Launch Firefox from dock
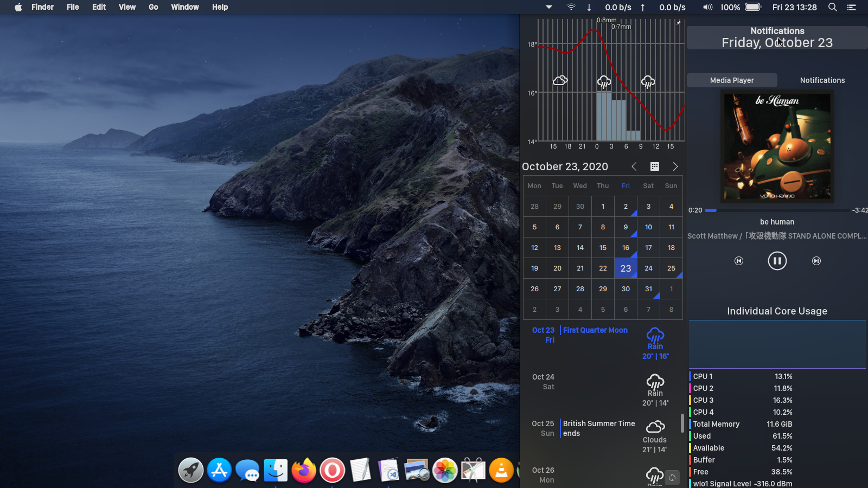 pos(304,470)
